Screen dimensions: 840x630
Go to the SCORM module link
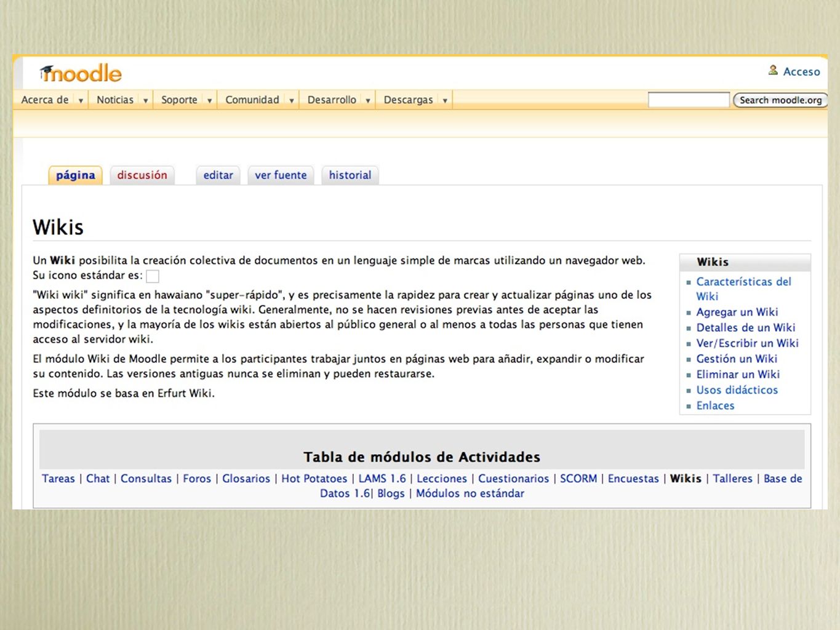(x=578, y=479)
